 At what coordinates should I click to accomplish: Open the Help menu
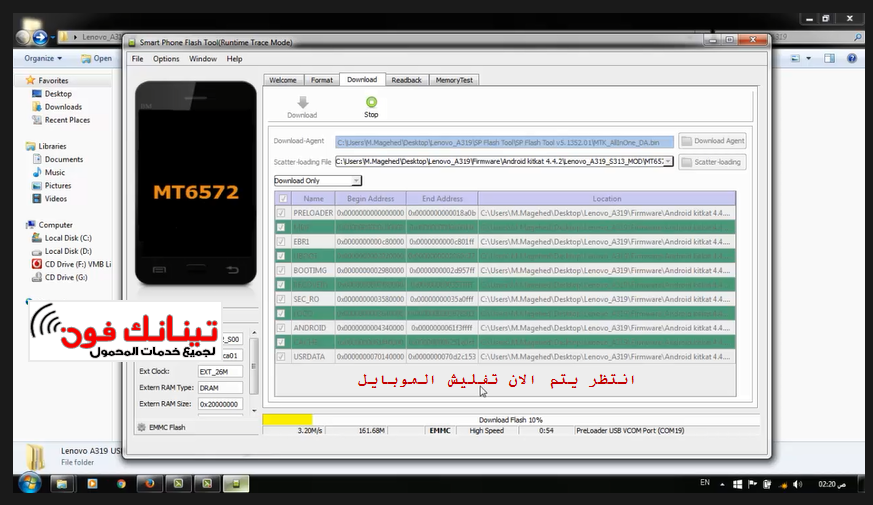click(x=234, y=58)
